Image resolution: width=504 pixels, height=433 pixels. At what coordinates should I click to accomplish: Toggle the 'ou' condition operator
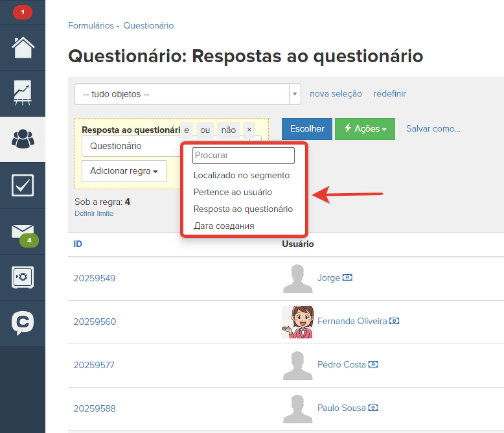click(x=205, y=130)
